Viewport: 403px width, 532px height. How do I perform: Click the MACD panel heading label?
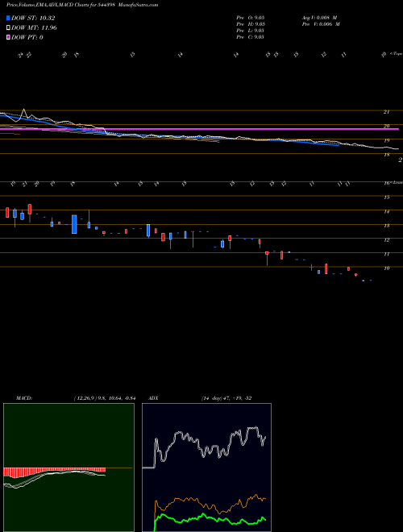[x=24, y=397]
